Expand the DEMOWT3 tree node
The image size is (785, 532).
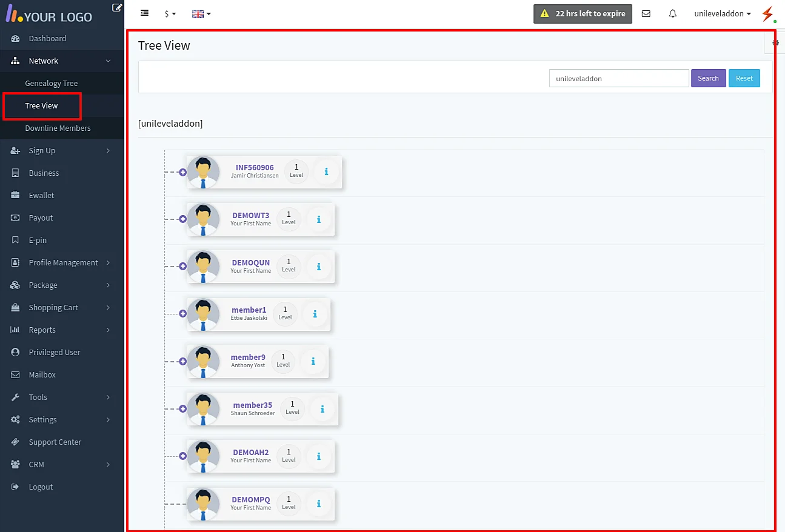click(182, 219)
